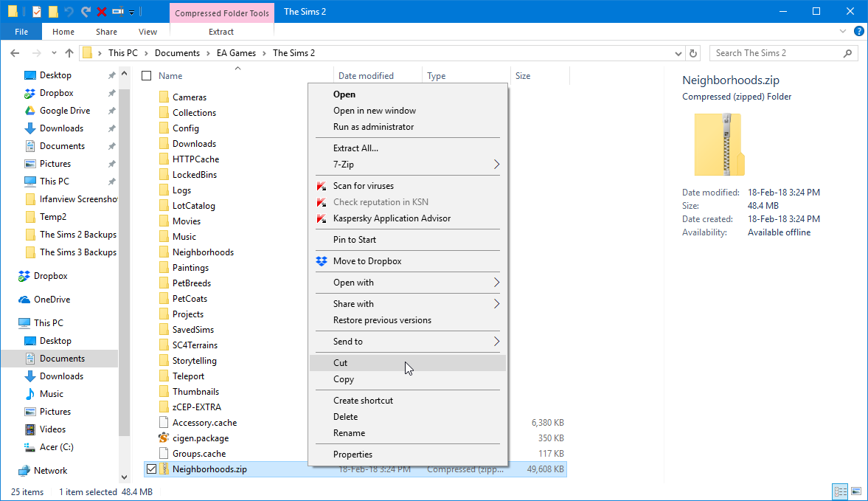This screenshot has height=501, width=868.
Task: Expand the Send to submenu
Action: point(408,342)
